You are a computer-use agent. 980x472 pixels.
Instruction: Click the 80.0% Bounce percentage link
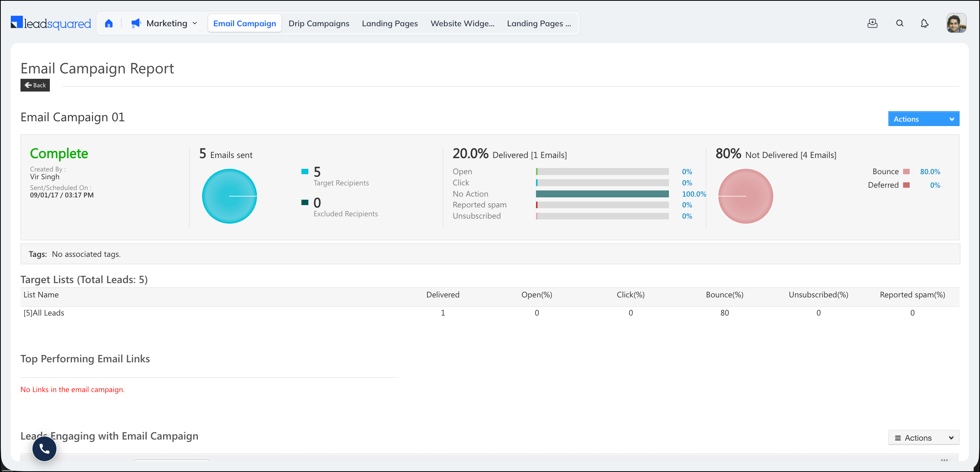[x=930, y=171]
